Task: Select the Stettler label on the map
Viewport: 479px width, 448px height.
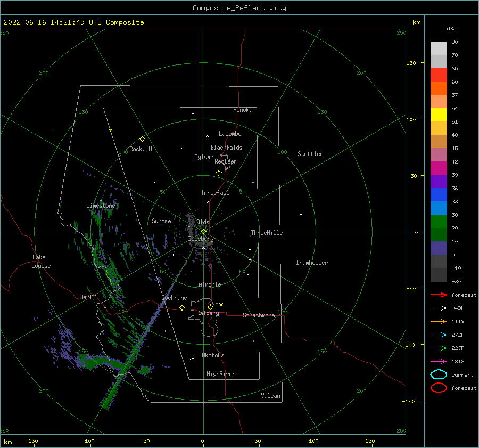Action: tap(310, 154)
